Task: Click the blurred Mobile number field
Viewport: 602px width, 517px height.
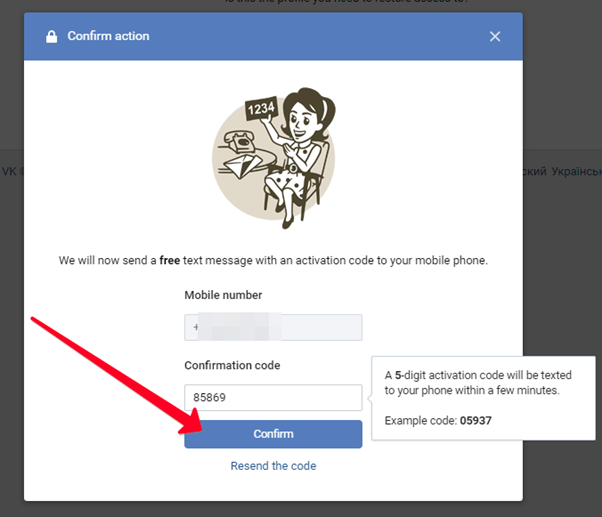Action: click(273, 327)
